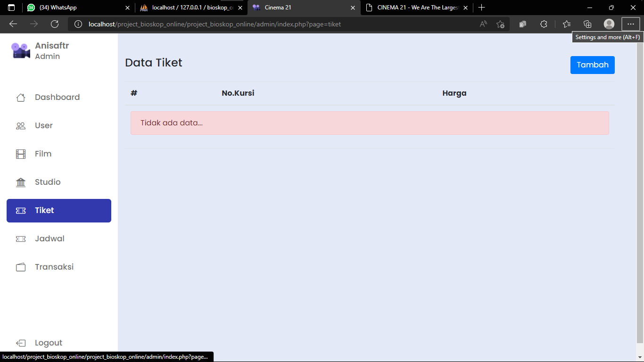
Task: Open a new tab with plus button
Action: (x=481, y=8)
